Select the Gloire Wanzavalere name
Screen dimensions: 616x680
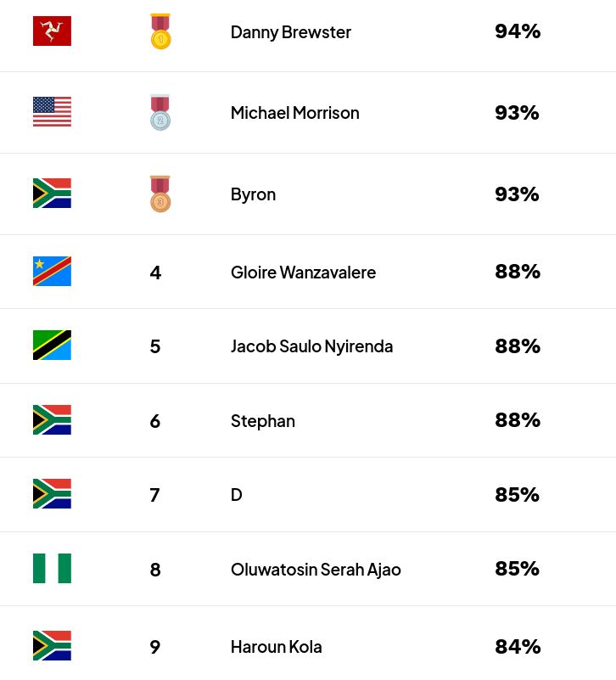click(303, 273)
